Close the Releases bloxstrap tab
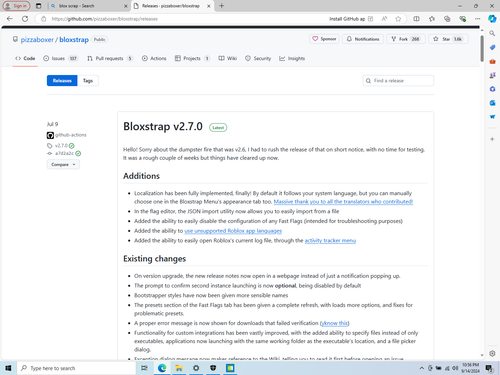This screenshot has height=375, width=500. click(x=209, y=6)
